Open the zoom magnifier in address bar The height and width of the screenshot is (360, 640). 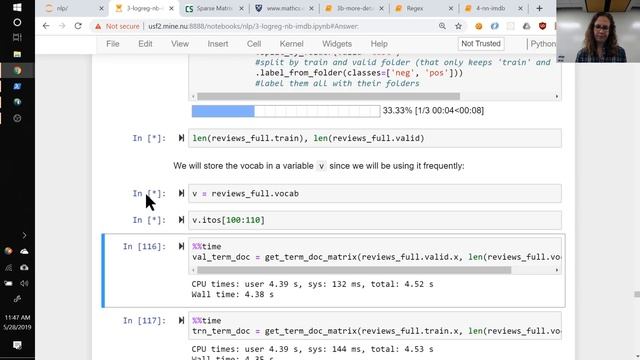[442, 26]
